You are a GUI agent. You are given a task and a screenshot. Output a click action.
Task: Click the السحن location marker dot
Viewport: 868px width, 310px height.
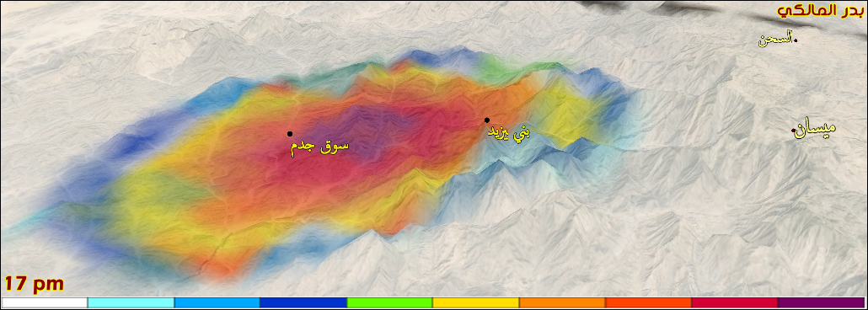click(x=795, y=40)
